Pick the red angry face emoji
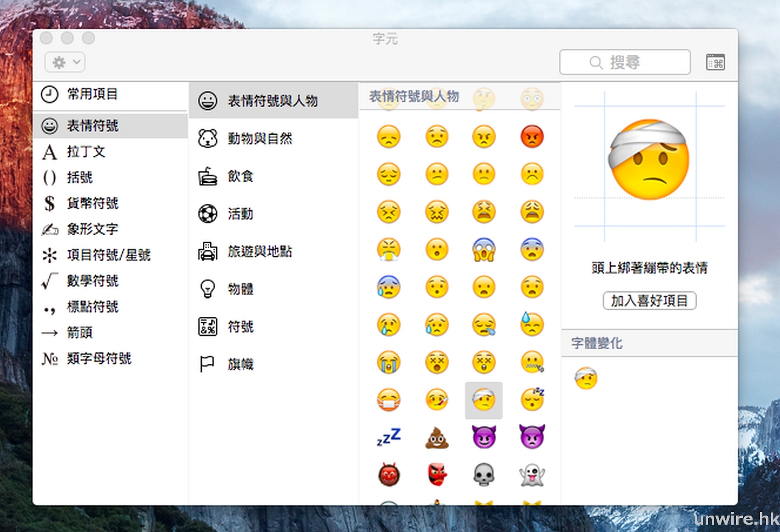Viewport: 780px width, 532px height. 532,137
